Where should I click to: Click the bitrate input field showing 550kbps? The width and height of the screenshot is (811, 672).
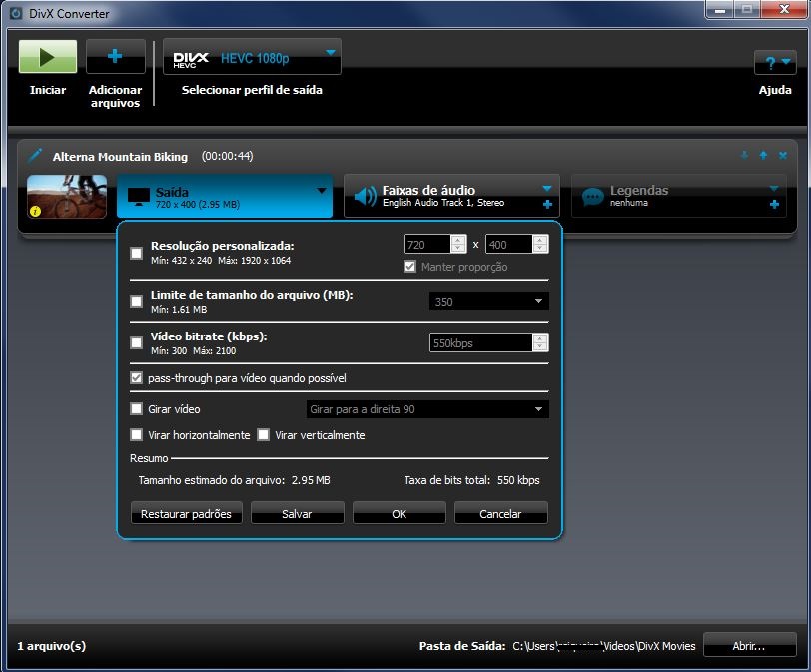tap(481, 342)
